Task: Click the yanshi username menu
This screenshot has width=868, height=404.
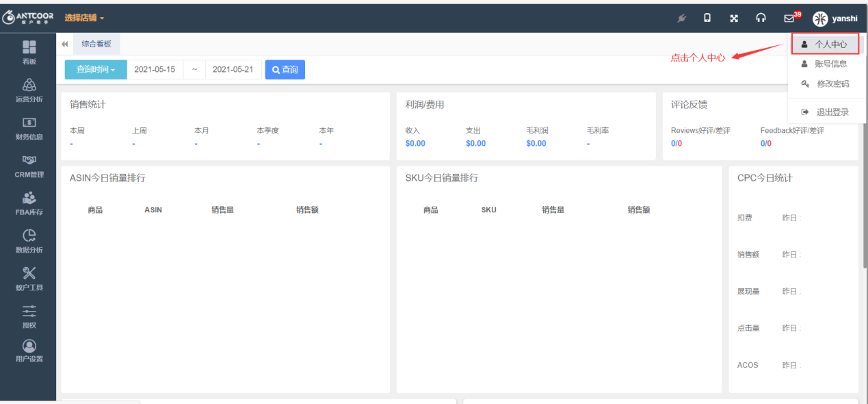Action: coord(845,19)
